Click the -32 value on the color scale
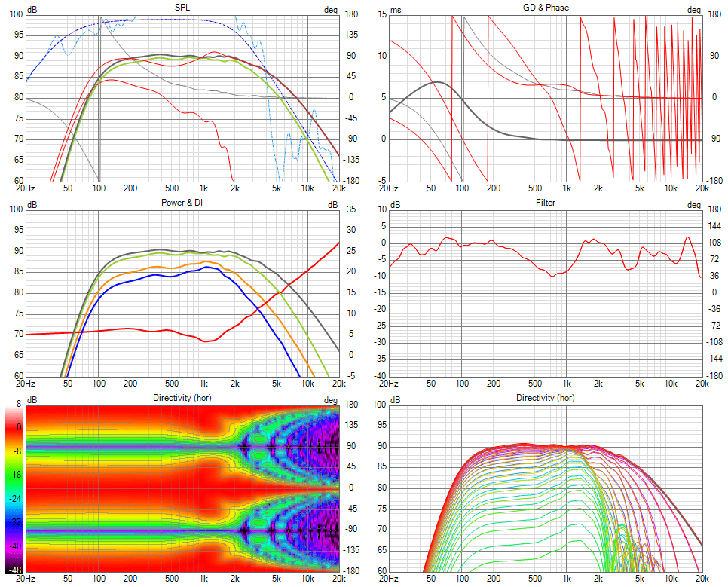The image size is (728, 587). (15, 522)
